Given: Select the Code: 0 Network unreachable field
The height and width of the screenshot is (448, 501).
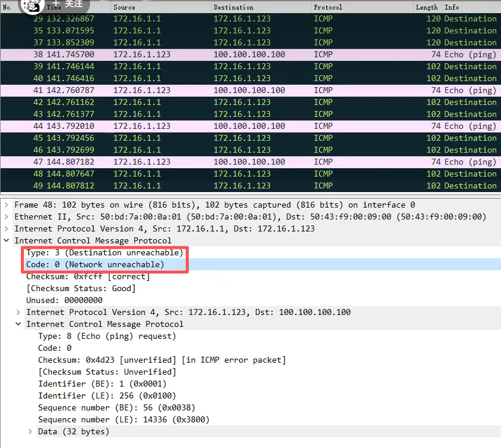Looking at the screenshot, I should point(95,264).
